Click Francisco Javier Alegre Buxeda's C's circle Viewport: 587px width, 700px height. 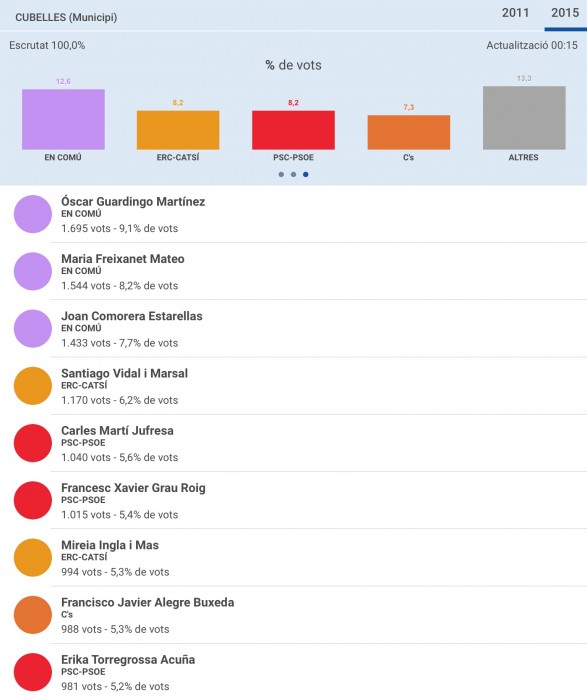33,615
